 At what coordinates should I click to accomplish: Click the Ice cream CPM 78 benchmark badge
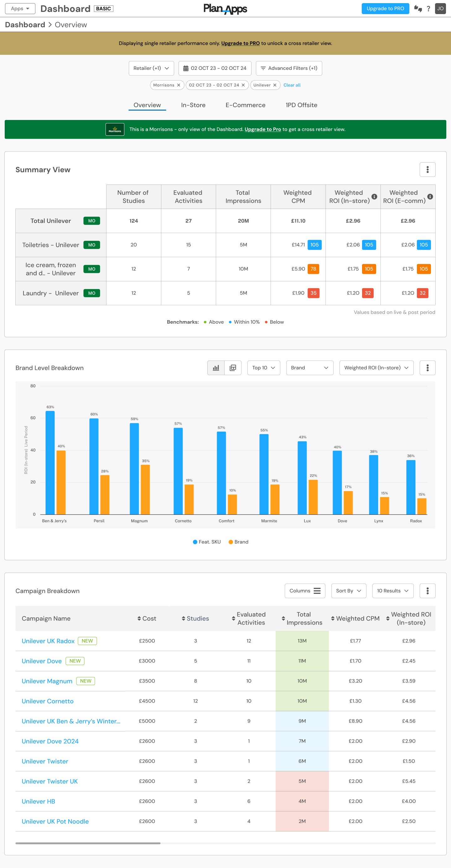(x=313, y=269)
